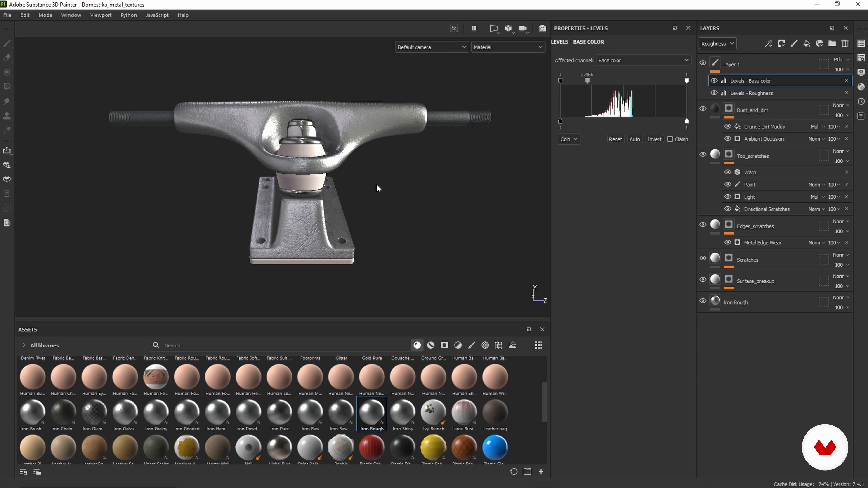Image resolution: width=868 pixels, height=488 pixels.
Task: Select the Clone stamp tool
Action: point(7,115)
